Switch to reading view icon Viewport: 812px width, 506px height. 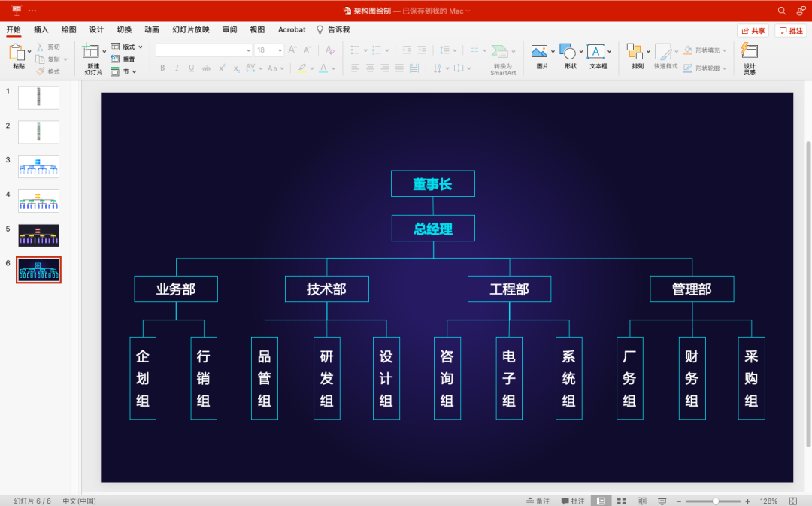641,501
